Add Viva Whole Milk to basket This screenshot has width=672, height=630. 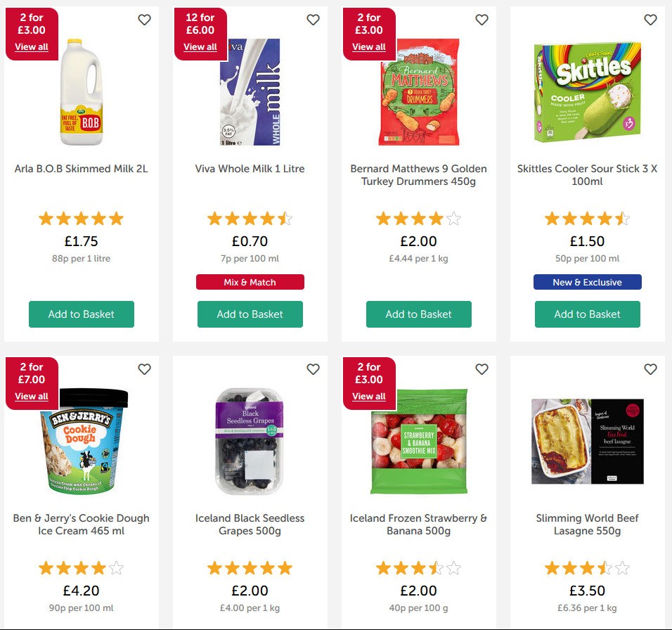pos(250,314)
